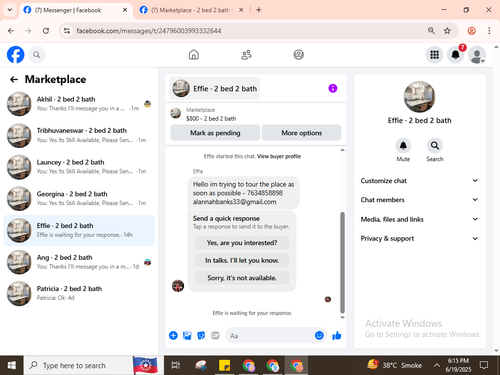Screen dimensions: 500x375
Task: Expand the Customize chat section
Action: (419, 181)
